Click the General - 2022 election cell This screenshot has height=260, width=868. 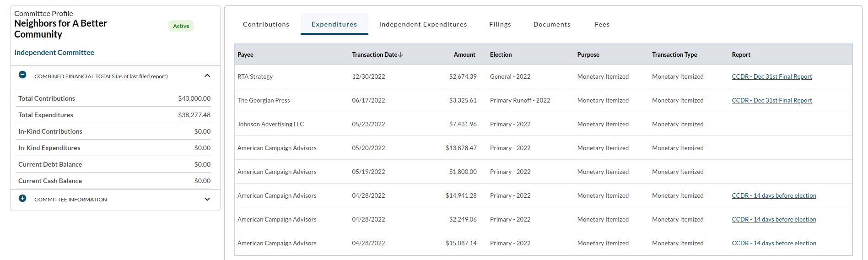[510, 76]
